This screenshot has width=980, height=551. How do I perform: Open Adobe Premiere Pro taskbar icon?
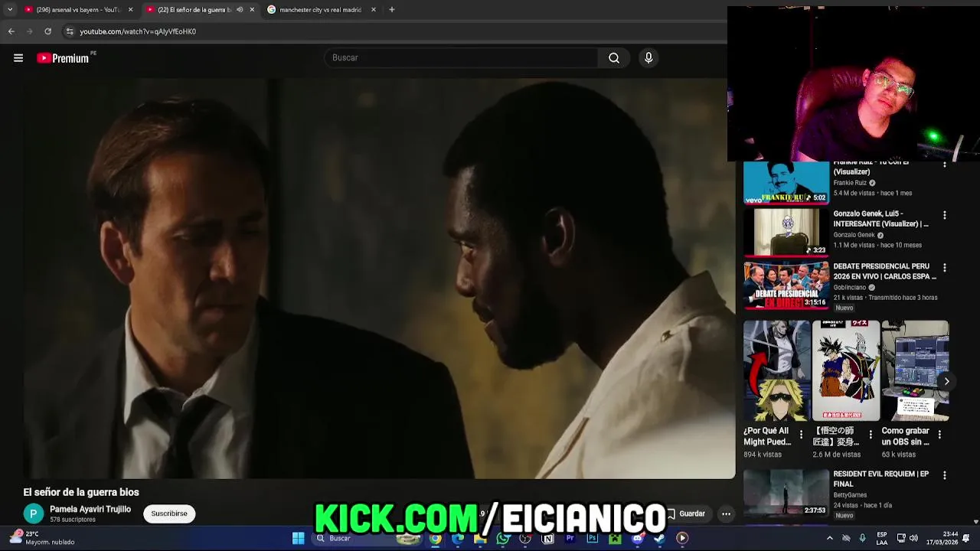[570, 538]
